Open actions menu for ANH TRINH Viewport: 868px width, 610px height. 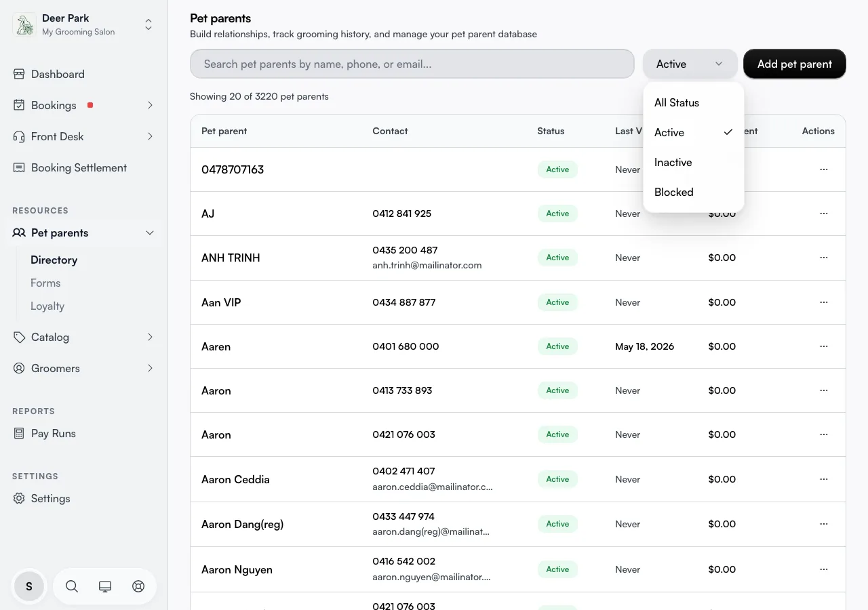[824, 258]
